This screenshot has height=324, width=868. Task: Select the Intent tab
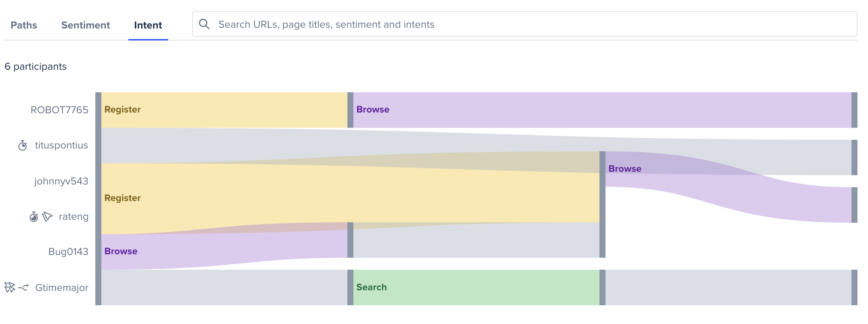click(148, 25)
